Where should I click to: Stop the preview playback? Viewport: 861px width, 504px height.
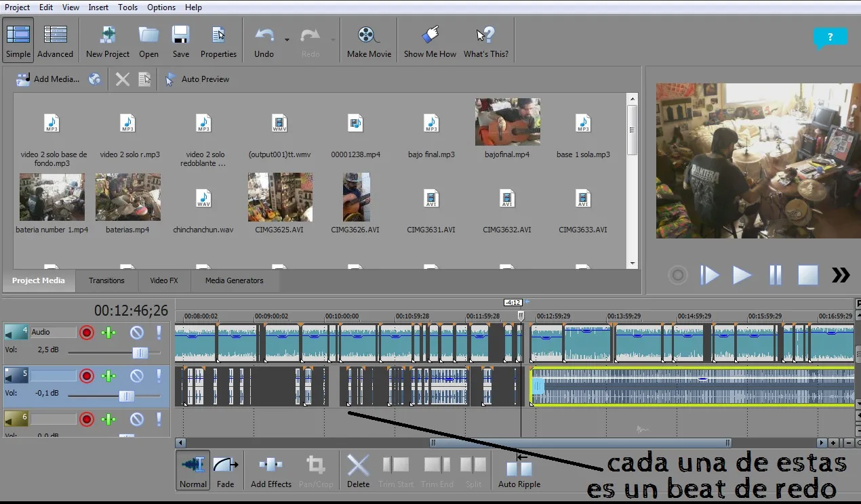pos(807,275)
